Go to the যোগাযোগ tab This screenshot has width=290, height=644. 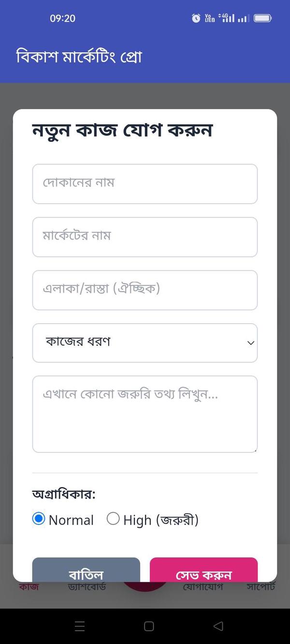click(203, 586)
